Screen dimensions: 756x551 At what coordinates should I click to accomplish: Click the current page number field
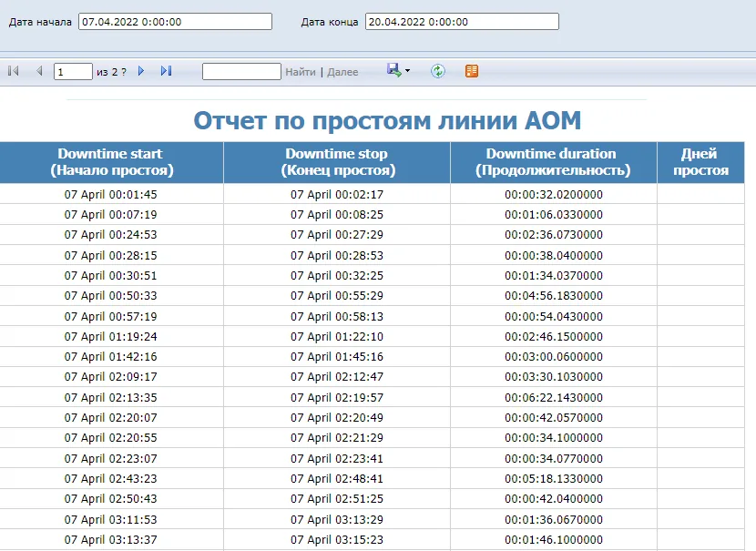pyautogui.click(x=73, y=71)
